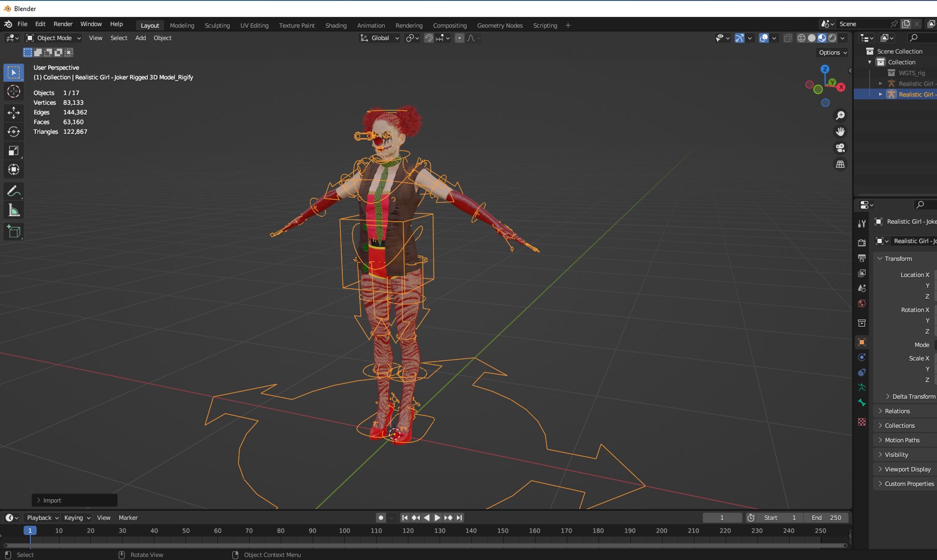
Task: Open the Object Mode dropdown
Action: 53,38
